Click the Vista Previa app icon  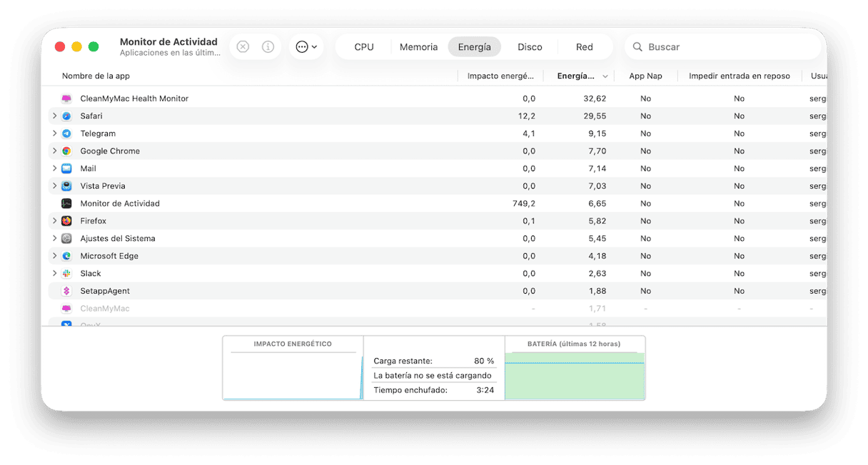(x=66, y=186)
